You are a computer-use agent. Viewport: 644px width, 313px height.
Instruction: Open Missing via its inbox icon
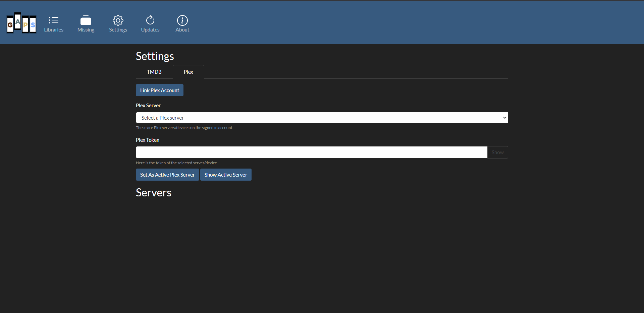tap(86, 20)
